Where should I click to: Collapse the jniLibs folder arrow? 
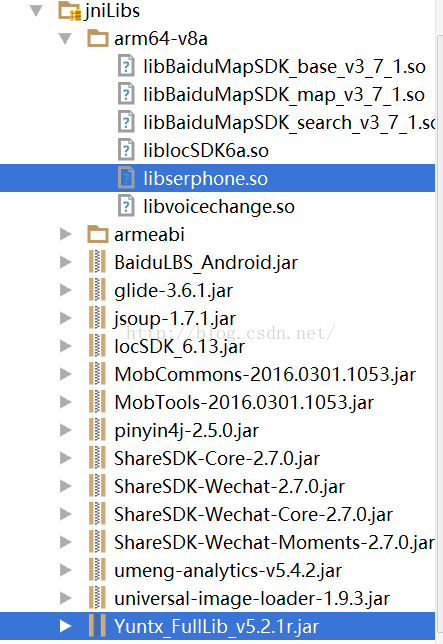click(37, 11)
